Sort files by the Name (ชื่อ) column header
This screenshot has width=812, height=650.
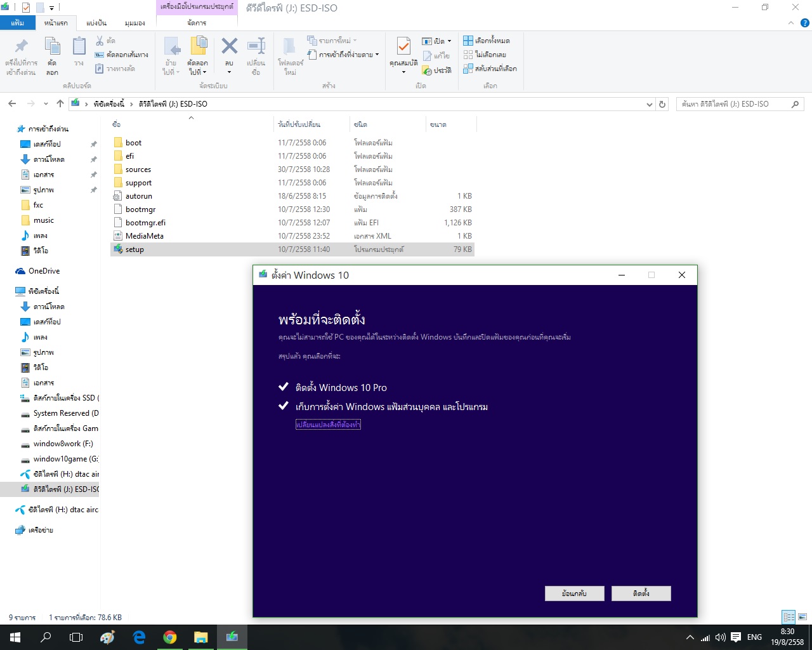[192, 124]
